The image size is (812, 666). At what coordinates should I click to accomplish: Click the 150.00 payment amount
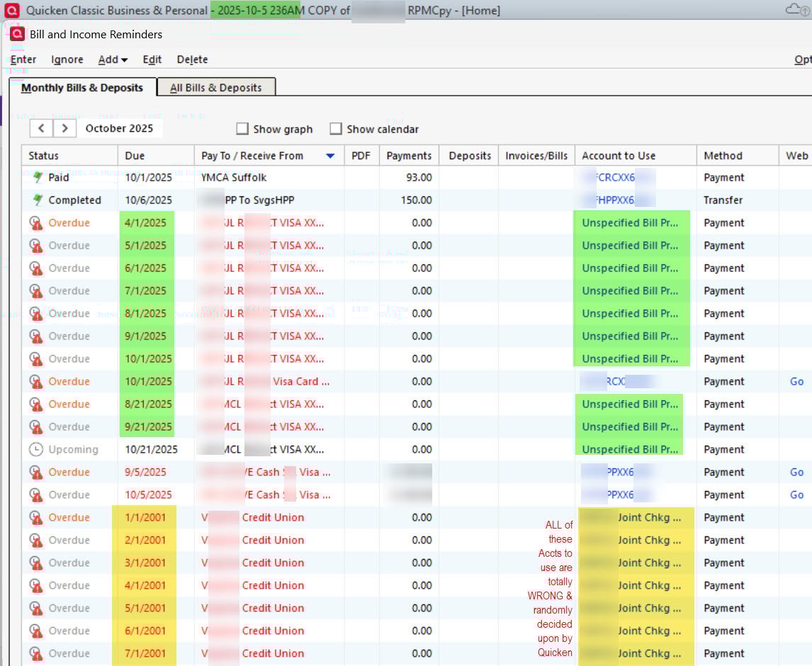tap(417, 201)
